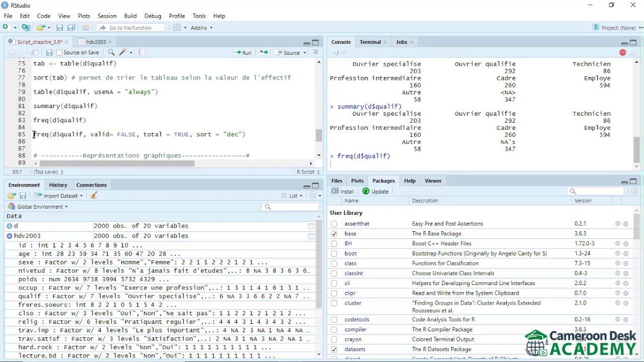Click the boot package name link
Screen dimensions: 644x362
pos(351,253)
